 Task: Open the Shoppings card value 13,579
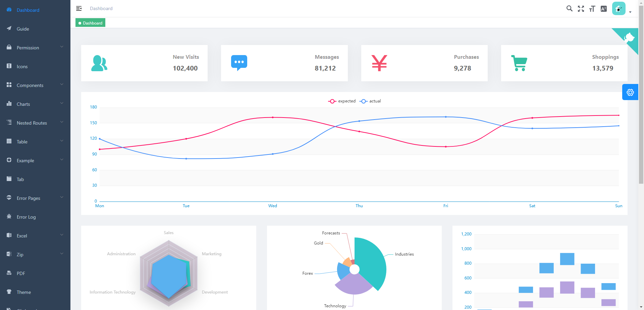(603, 68)
